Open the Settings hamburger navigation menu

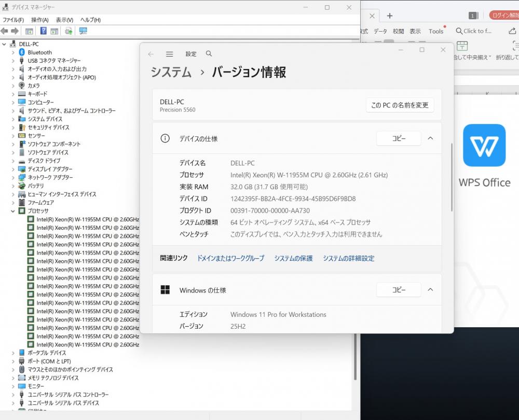[169, 54]
